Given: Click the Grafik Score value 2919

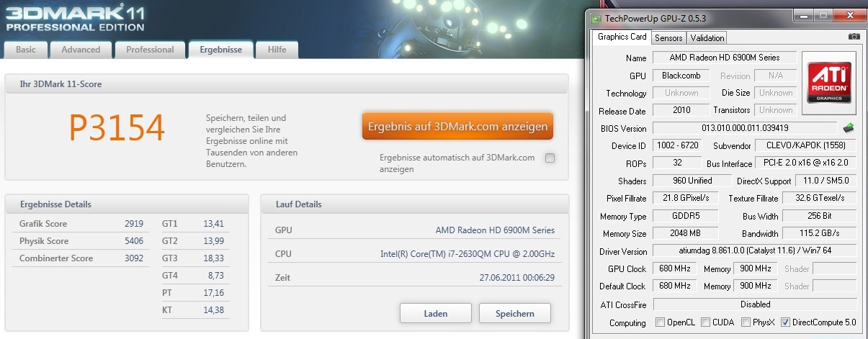Looking at the screenshot, I should (x=133, y=224).
